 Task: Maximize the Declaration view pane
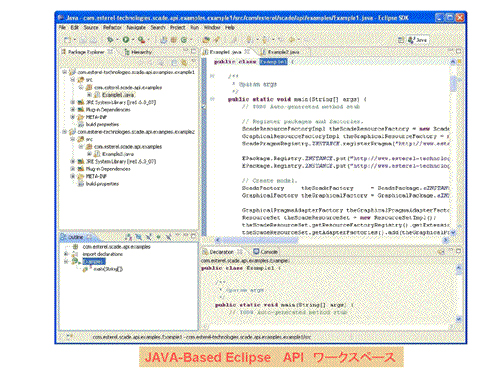click(459, 251)
